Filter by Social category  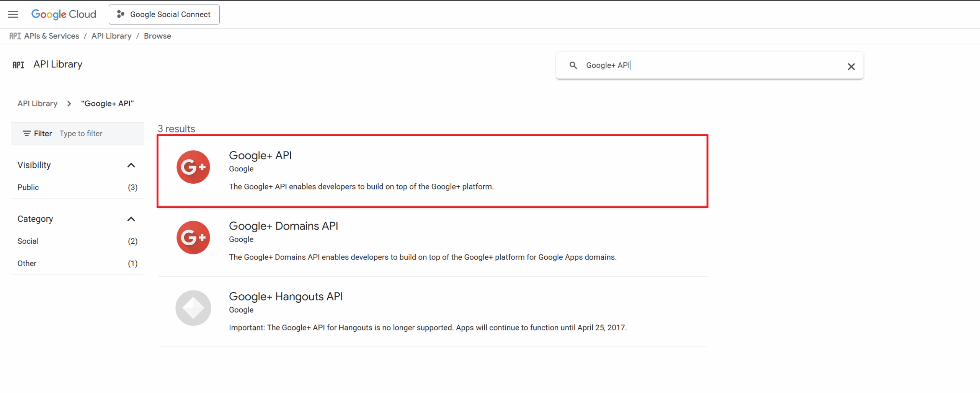pos(77,241)
